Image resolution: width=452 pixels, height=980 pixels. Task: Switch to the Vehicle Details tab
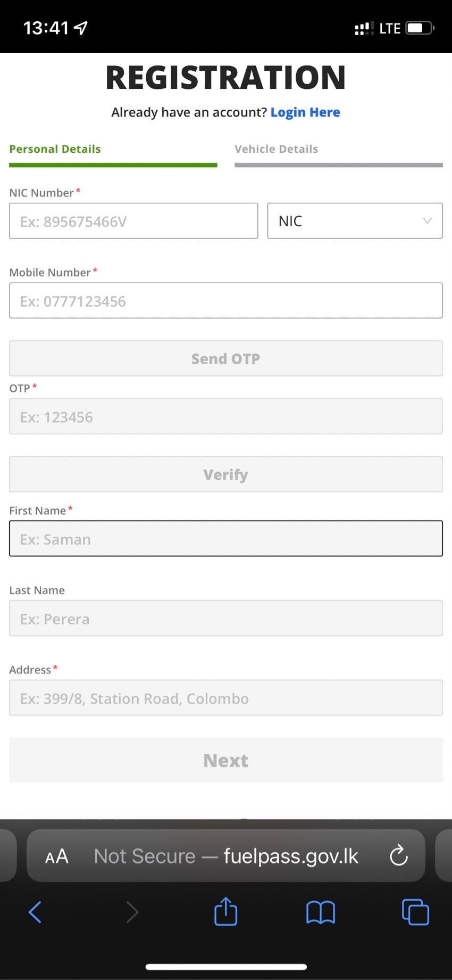[276, 149]
